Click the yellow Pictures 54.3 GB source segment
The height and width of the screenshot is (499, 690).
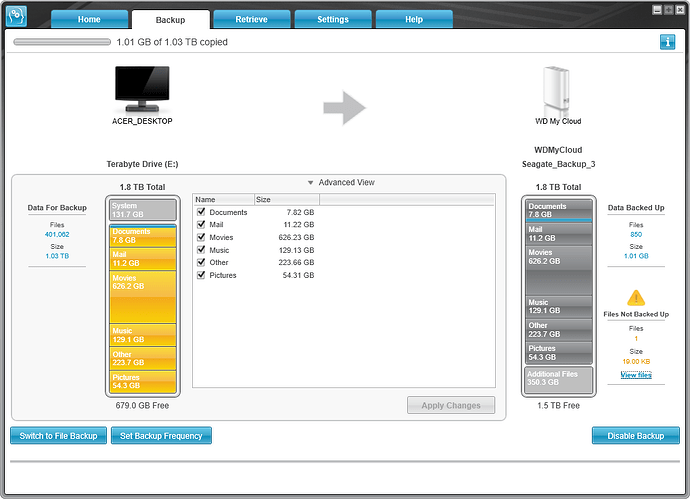(143, 382)
